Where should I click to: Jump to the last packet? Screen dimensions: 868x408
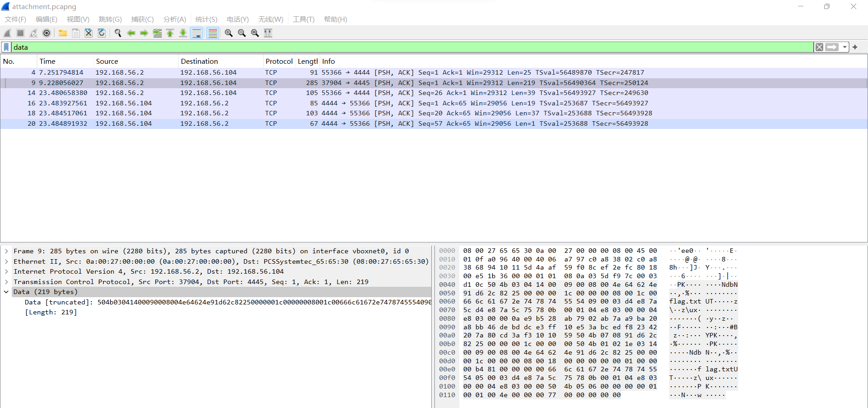coord(183,33)
